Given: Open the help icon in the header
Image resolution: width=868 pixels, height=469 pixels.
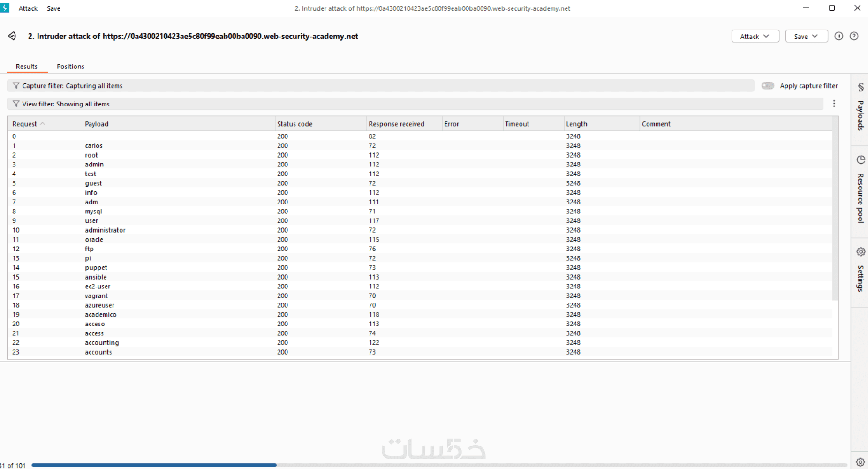Looking at the screenshot, I should pos(854,36).
